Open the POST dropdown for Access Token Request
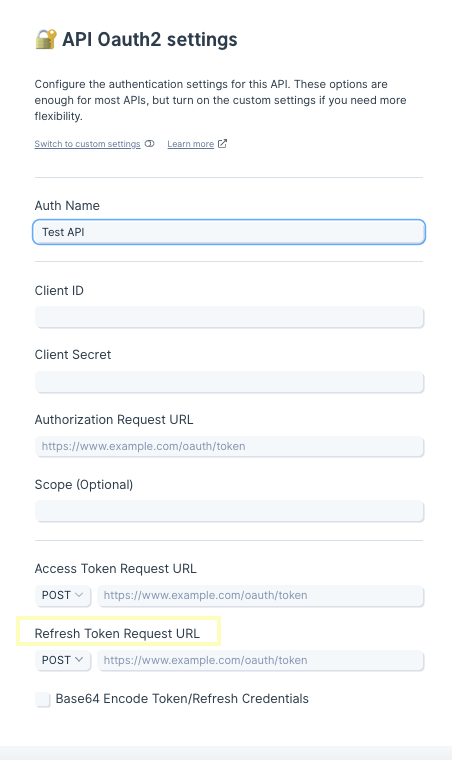The width and height of the screenshot is (452, 760). pyautogui.click(x=62, y=596)
